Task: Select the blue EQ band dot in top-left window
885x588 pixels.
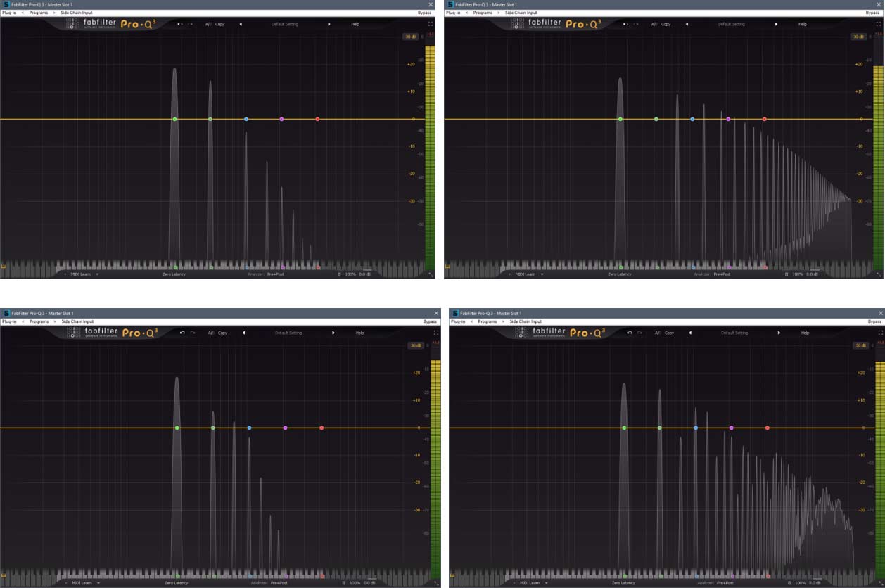Action: point(246,120)
